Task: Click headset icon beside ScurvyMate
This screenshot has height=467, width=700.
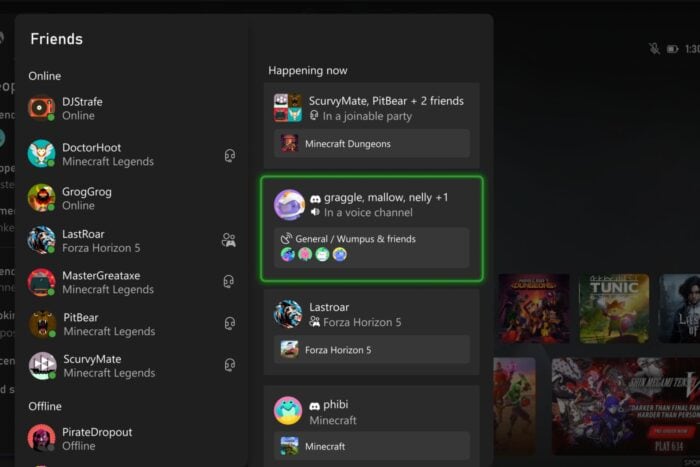Action: pos(229,365)
